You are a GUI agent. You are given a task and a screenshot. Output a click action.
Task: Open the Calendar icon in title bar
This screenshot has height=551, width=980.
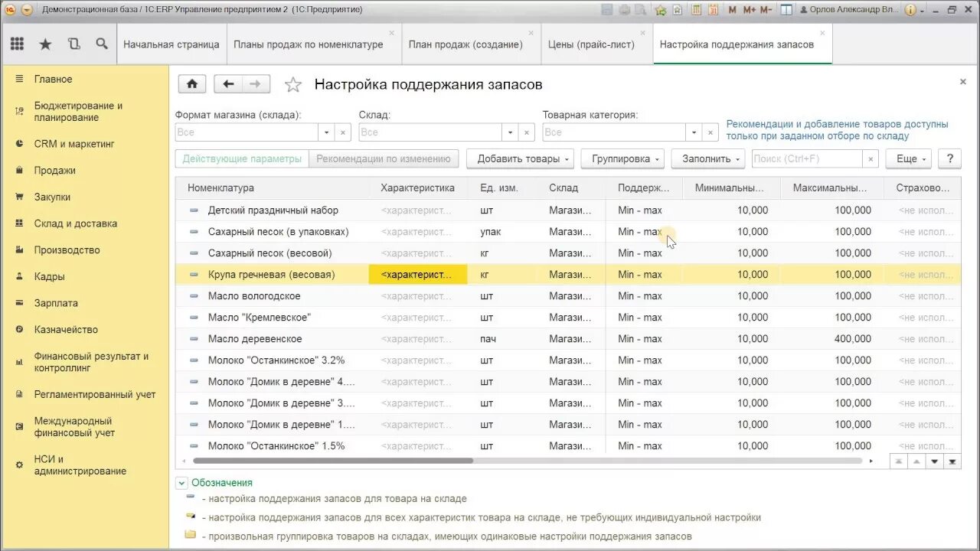[714, 10]
